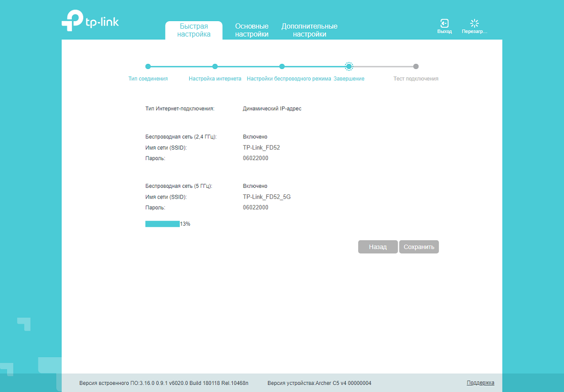Click the Сохранить button
564x392 pixels.
419,247
